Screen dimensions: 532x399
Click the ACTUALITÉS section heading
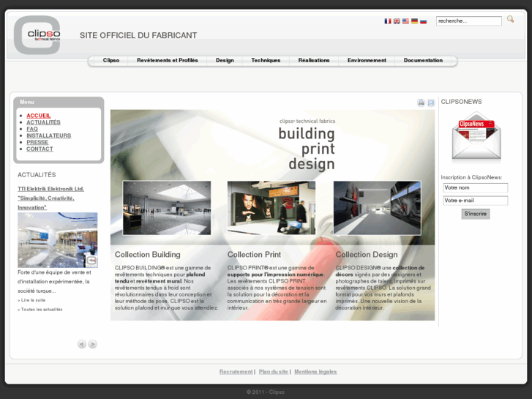(x=37, y=175)
